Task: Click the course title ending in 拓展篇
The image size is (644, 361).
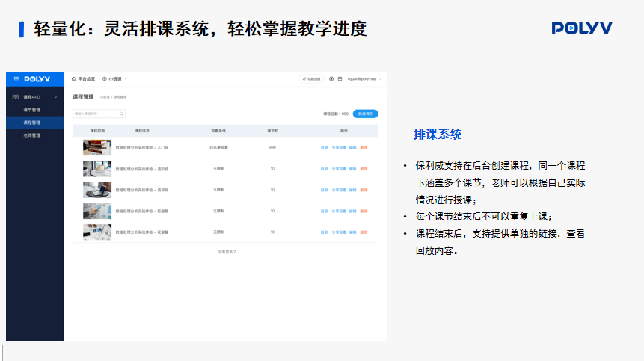Action: pos(142,212)
